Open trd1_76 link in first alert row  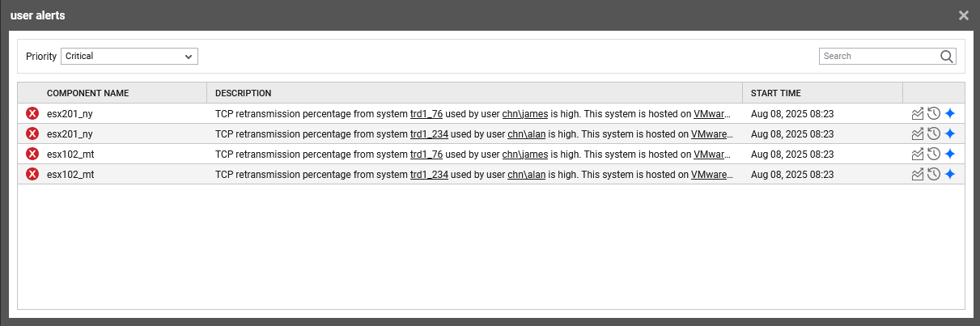click(426, 114)
